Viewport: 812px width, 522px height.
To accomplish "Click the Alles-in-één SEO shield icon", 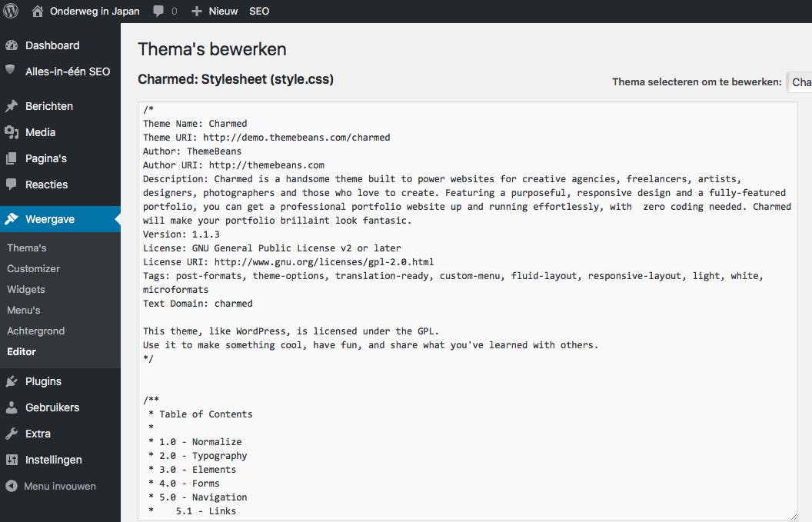I will coord(11,71).
